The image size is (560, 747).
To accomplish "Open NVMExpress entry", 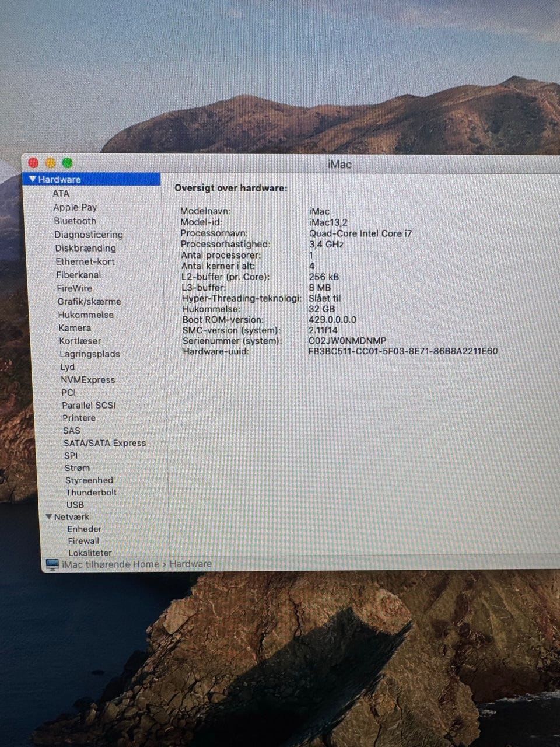I will (88, 380).
